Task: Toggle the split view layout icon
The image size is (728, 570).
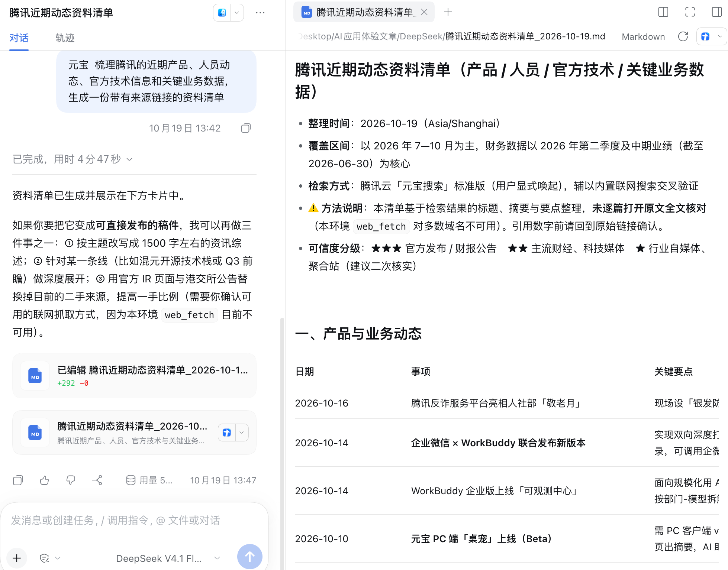Action: (663, 12)
